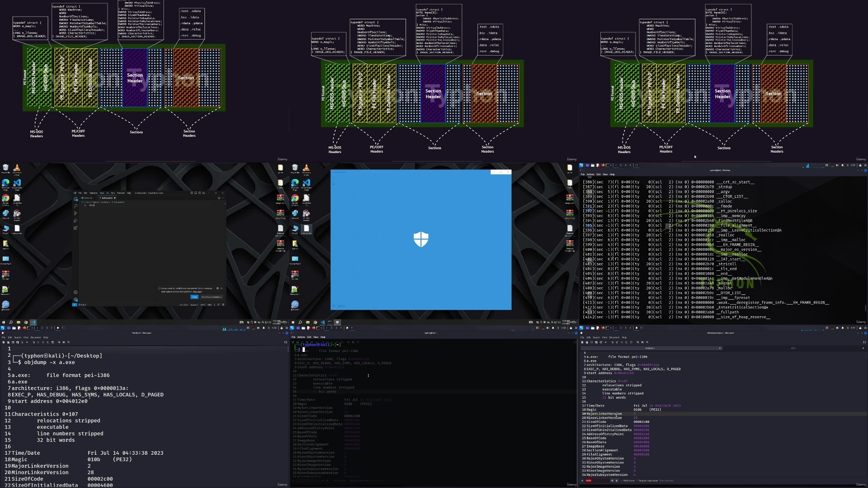
Task: Click the red search field in the Mousepad search bar
Action: 597,481
